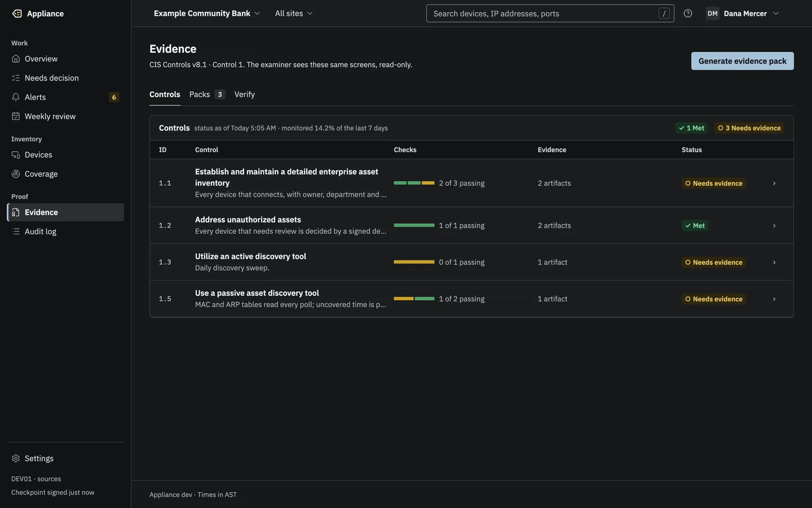
Task: Click 'Utilize an active discovery tool' title
Action: click(250, 256)
